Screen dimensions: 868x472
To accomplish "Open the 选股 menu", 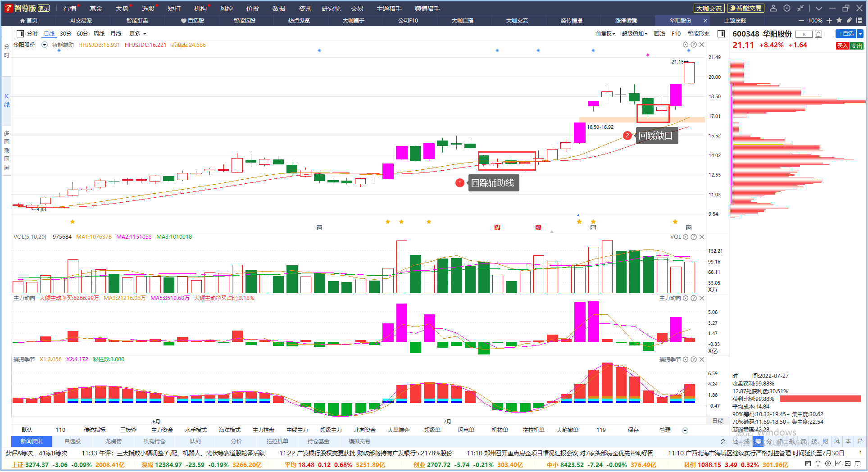I will pyautogui.click(x=148, y=9).
